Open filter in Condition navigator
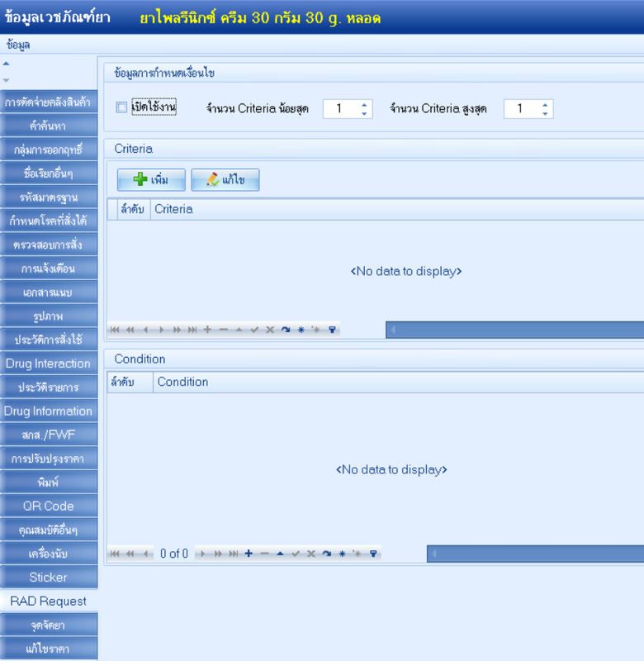This screenshot has width=644, height=661. [373, 554]
